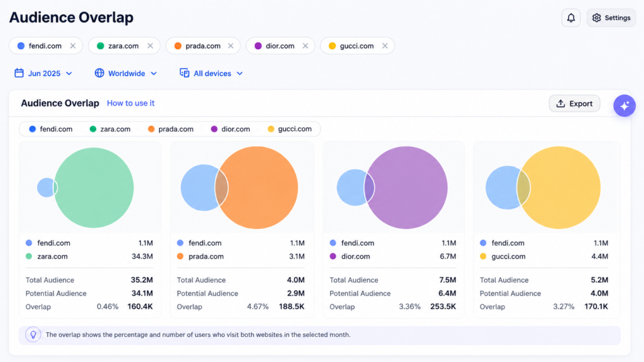
Task: Click the lightbulb tip icon
Action: point(33,335)
